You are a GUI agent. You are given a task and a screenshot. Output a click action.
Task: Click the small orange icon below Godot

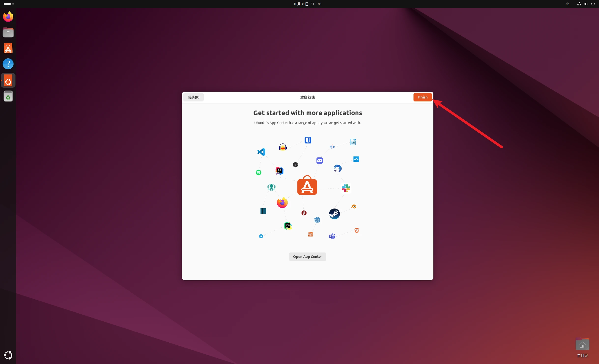coord(310,234)
